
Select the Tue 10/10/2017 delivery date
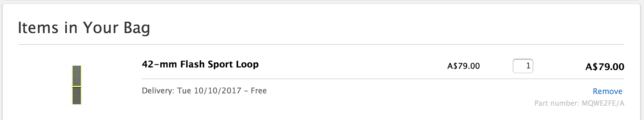[x=209, y=90]
